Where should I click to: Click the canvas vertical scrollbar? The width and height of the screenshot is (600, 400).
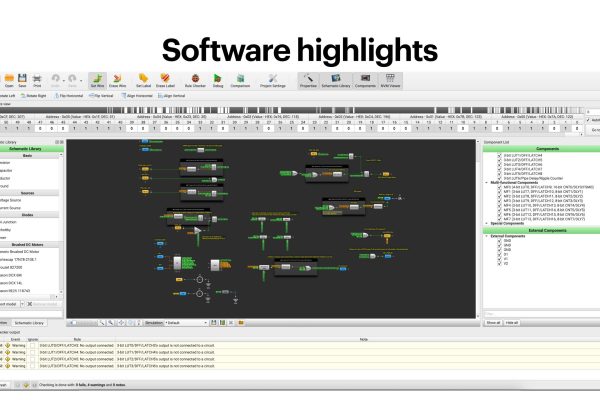click(478, 229)
